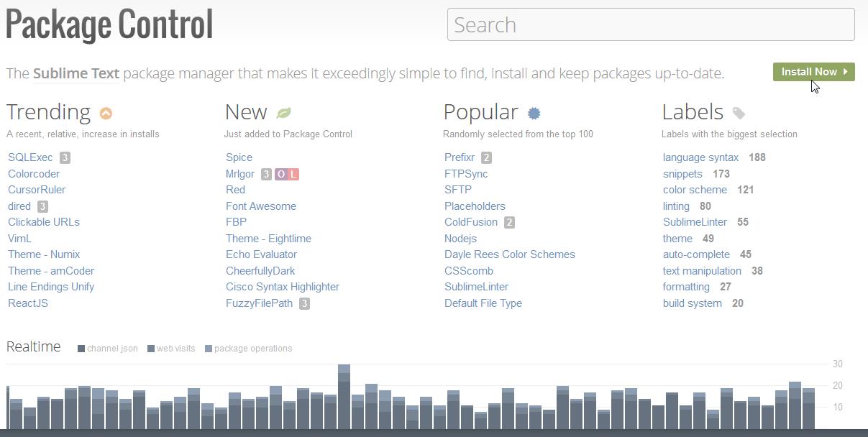Viewport: 868px width, 437px height.
Task: Open Dayle Rees Color Schemes package
Action: click(510, 254)
